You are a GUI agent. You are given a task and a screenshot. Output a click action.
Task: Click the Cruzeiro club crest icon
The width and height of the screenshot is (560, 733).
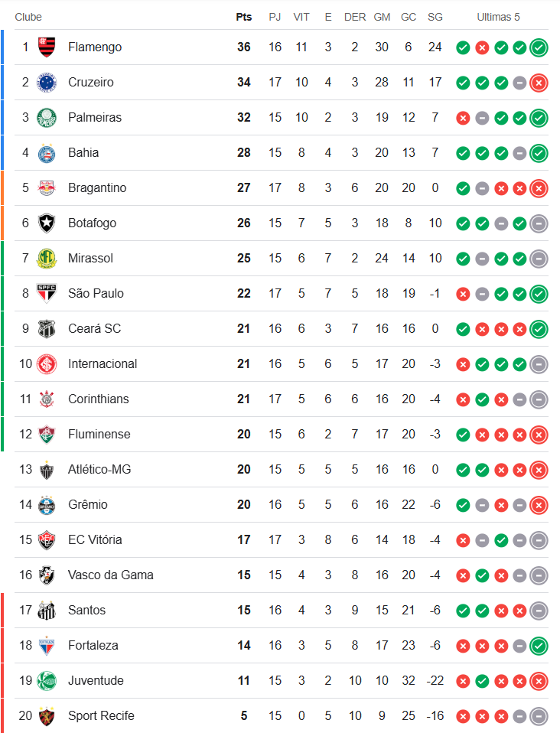click(x=47, y=83)
